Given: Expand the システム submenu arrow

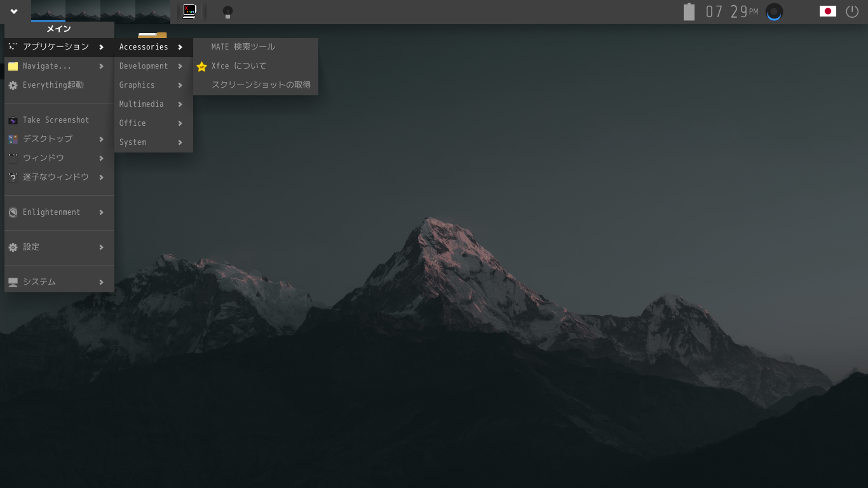Looking at the screenshot, I should (x=102, y=282).
